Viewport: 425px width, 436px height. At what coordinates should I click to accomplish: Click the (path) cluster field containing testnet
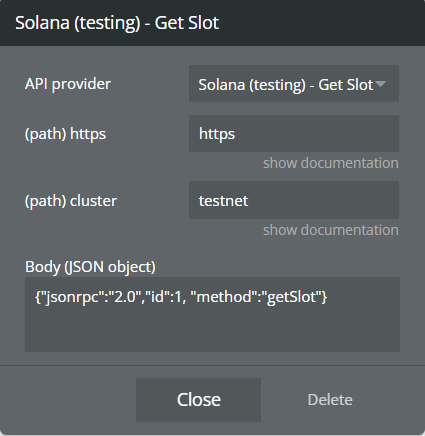(x=294, y=200)
